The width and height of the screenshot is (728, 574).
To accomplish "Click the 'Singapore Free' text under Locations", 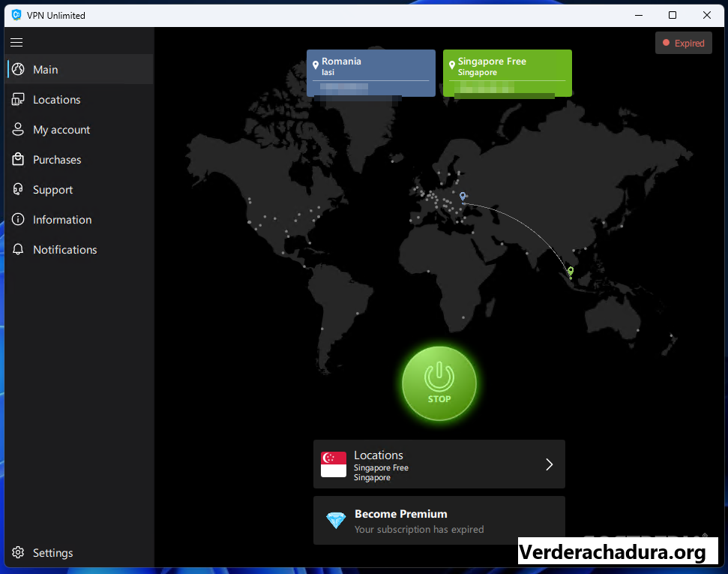I will coord(381,467).
